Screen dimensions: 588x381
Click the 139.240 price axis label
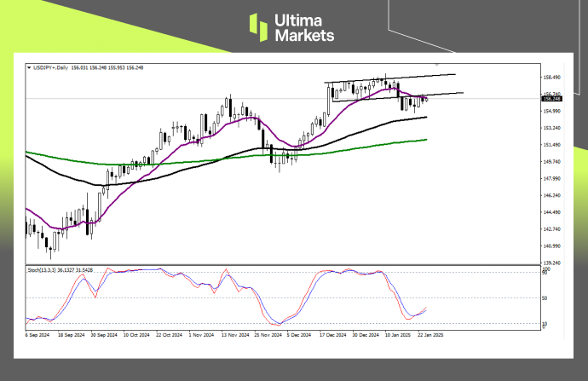[x=551, y=263]
